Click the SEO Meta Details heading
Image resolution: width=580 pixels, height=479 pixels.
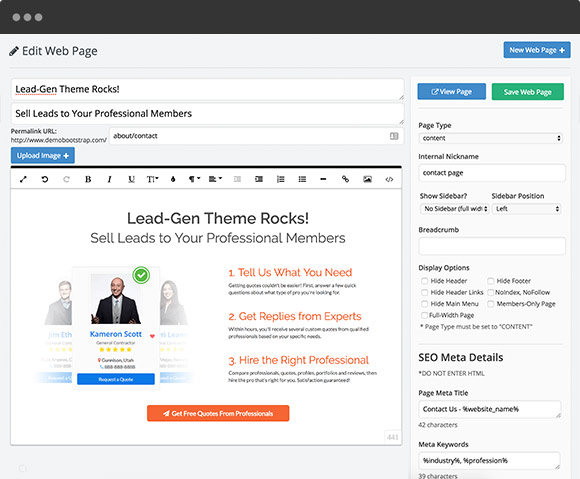click(461, 357)
